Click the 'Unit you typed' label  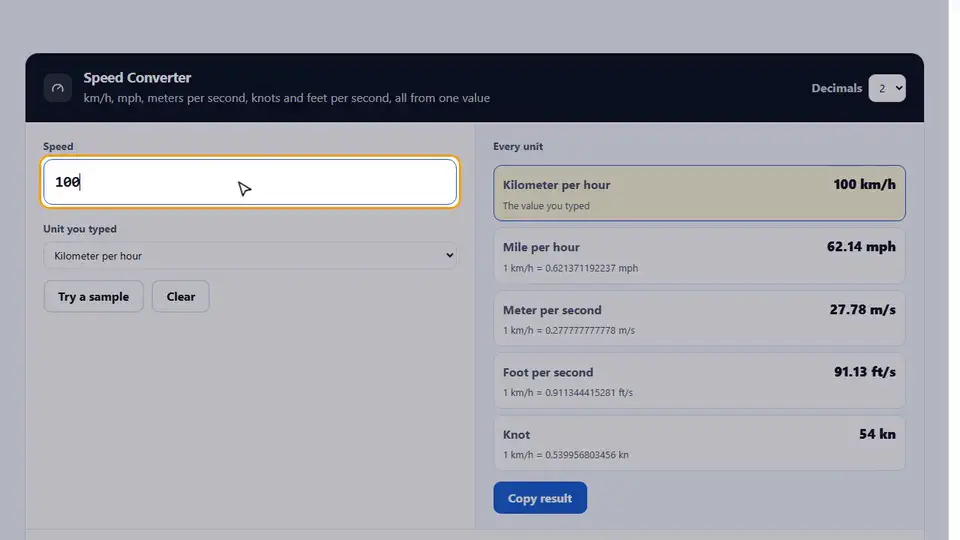tap(80, 229)
